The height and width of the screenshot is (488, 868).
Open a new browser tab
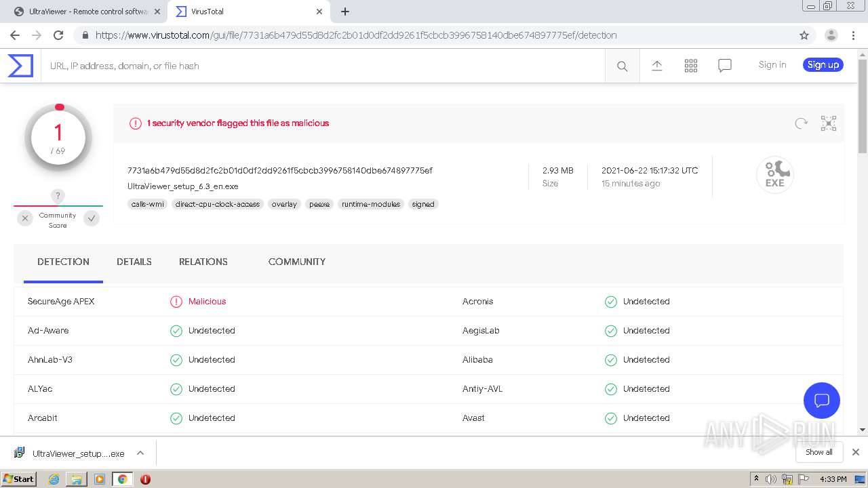pyautogui.click(x=345, y=12)
